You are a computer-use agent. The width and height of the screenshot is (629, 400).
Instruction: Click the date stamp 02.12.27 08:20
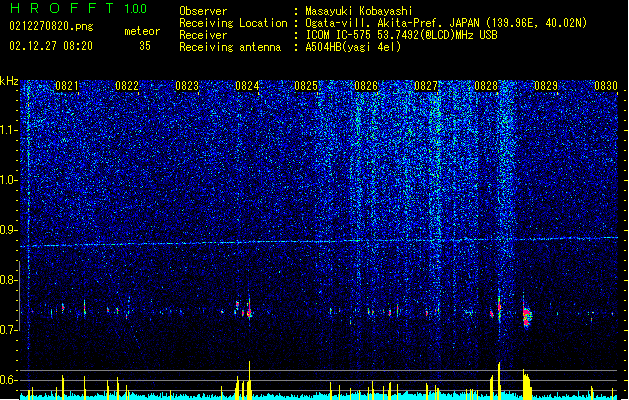(51, 46)
